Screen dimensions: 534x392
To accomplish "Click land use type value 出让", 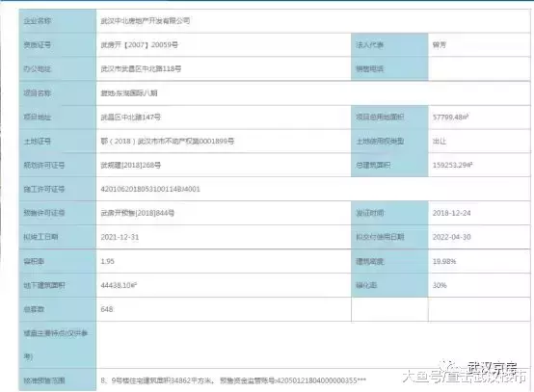I will pyautogui.click(x=440, y=142).
